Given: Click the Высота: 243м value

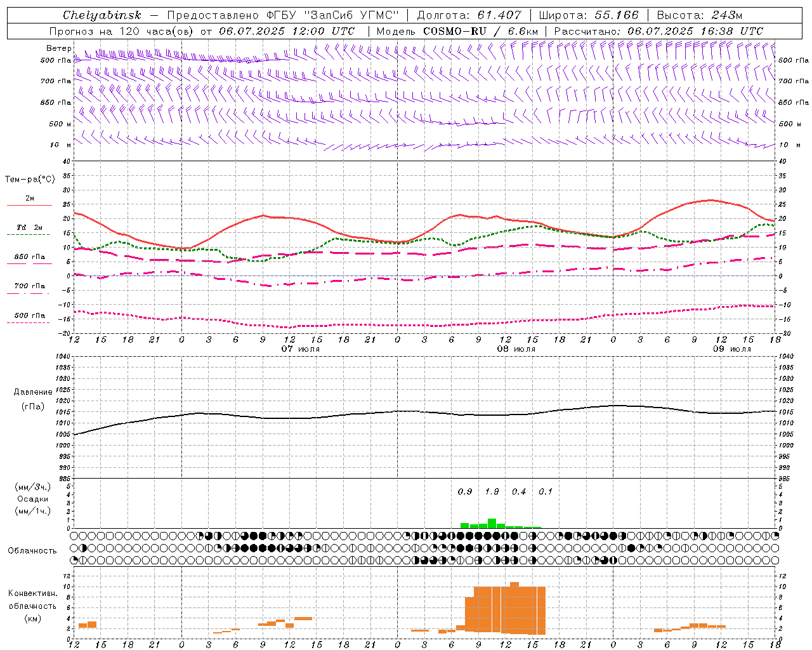Looking at the screenshot, I should 699,15.
